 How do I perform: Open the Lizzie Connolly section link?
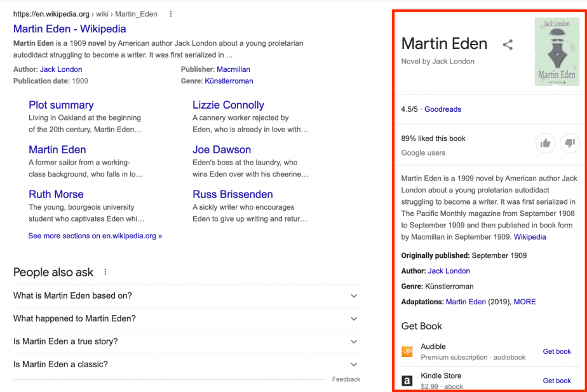click(x=228, y=105)
